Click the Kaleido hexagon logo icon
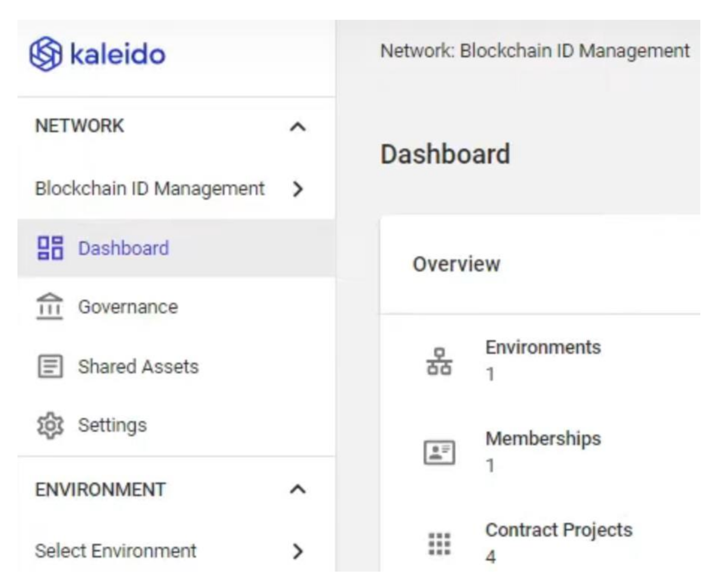The width and height of the screenshot is (720, 588). 46,54
